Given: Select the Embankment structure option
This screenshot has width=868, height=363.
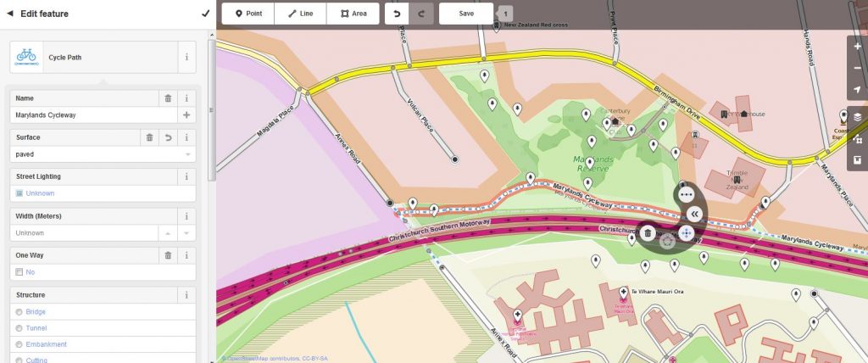Looking at the screenshot, I should (19, 344).
